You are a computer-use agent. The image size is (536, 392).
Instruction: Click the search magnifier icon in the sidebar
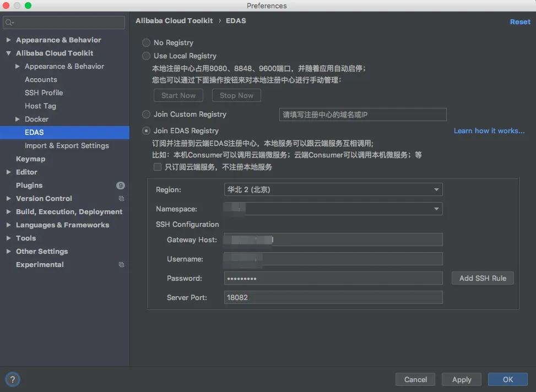tap(9, 23)
